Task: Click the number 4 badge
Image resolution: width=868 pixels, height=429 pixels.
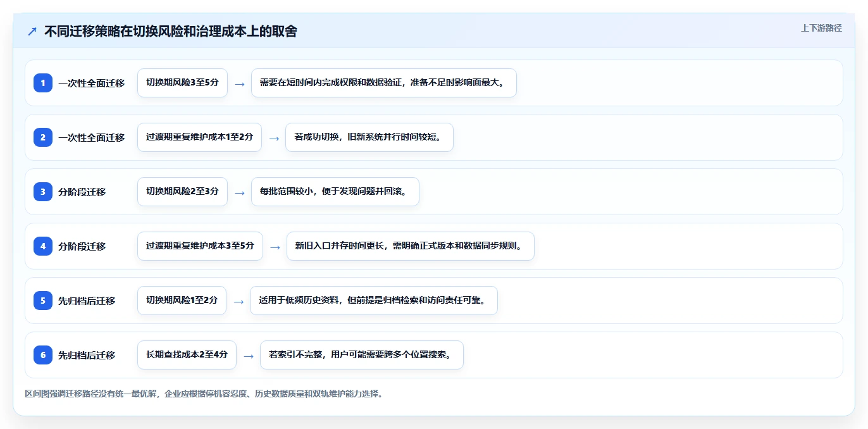Action: click(x=43, y=246)
